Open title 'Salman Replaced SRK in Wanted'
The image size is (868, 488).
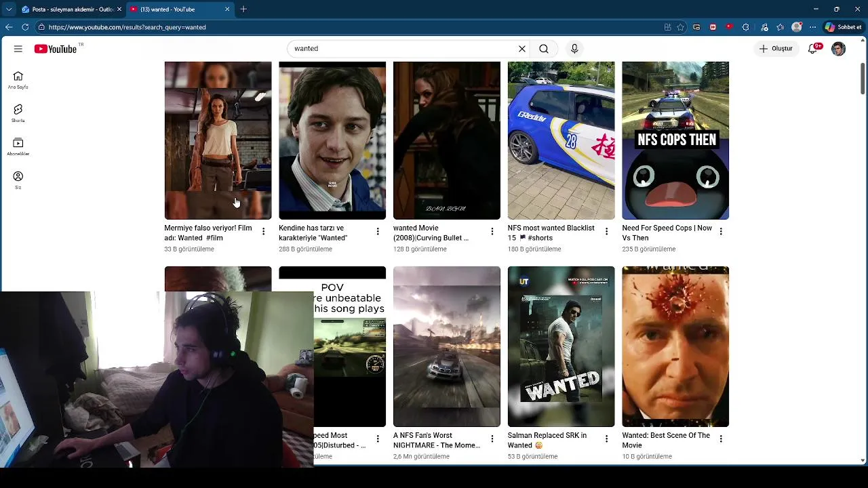(x=547, y=441)
